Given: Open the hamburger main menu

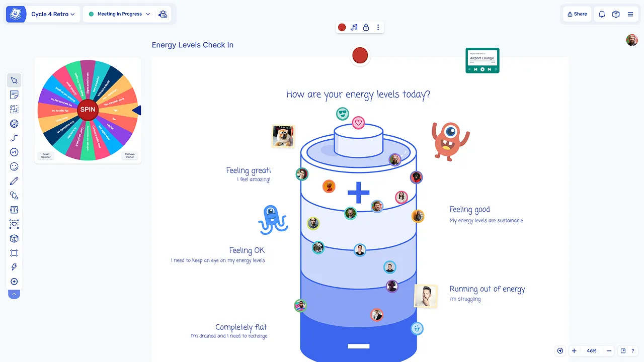Looking at the screenshot, I should click(x=630, y=14).
